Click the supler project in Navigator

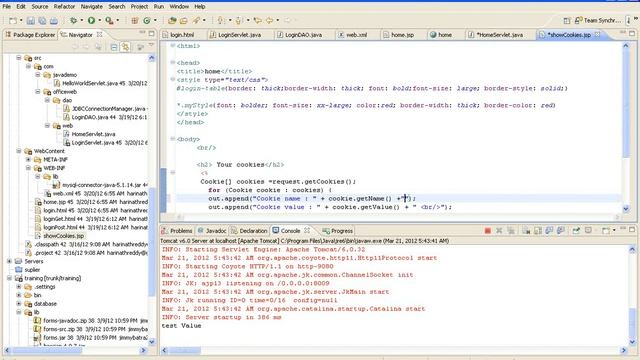pyautogui.click(x=28, y=270)
